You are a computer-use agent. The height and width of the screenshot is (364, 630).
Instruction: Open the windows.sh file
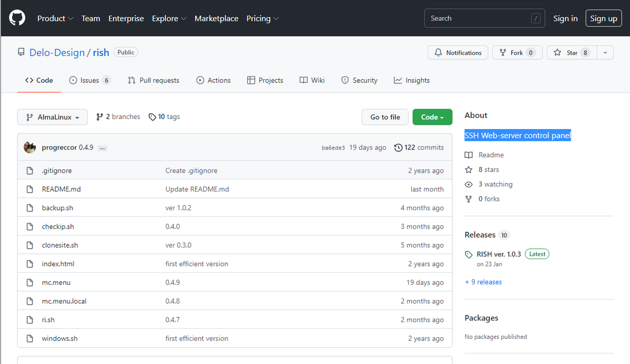tap(60, 338)
